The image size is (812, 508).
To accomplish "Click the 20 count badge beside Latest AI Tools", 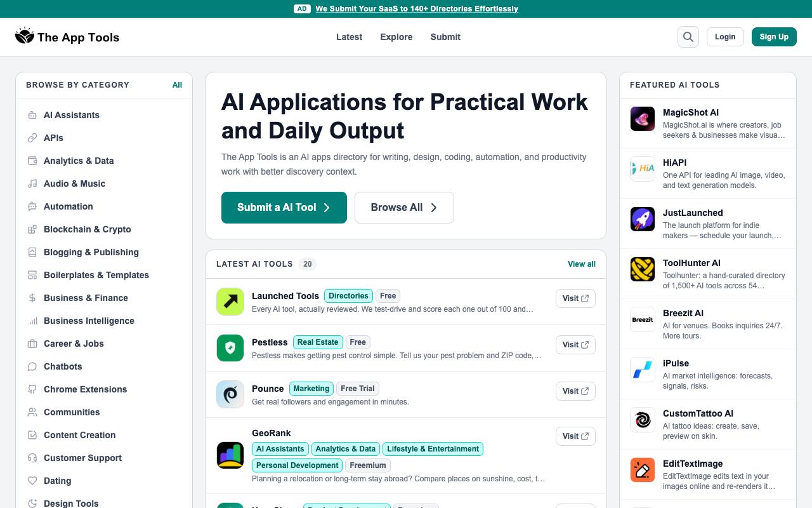I will click(308, 264).
